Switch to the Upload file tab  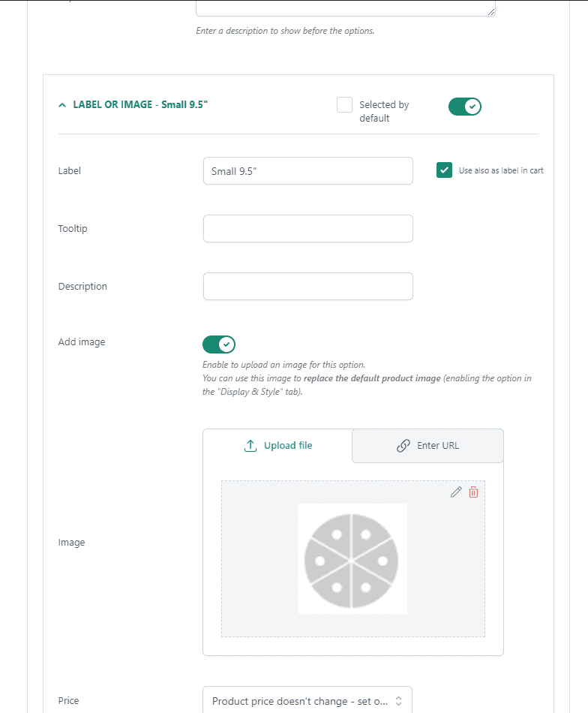[x=277, y=446]
